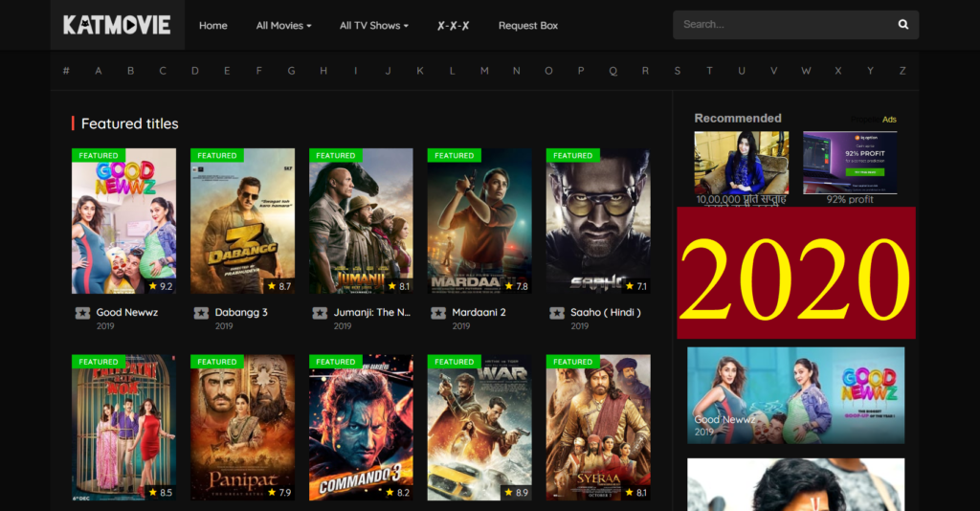Screen dimensions: 980x511
Task: Filter titles by # symbol
Action: 66,71
